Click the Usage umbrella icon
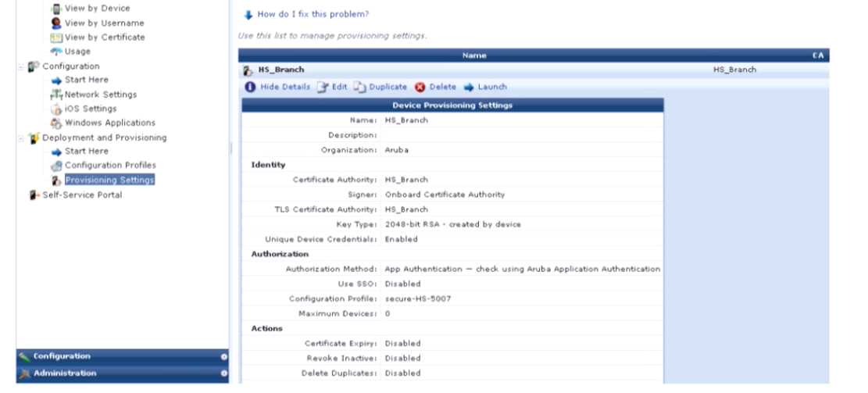The height and width of the screenshot is (393, 868). (x=56, y=52)
